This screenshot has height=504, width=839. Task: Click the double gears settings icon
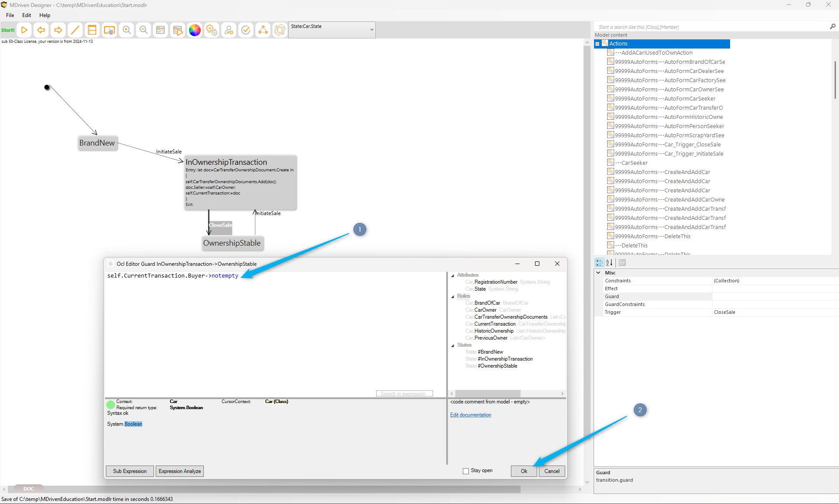coord(212,30)
